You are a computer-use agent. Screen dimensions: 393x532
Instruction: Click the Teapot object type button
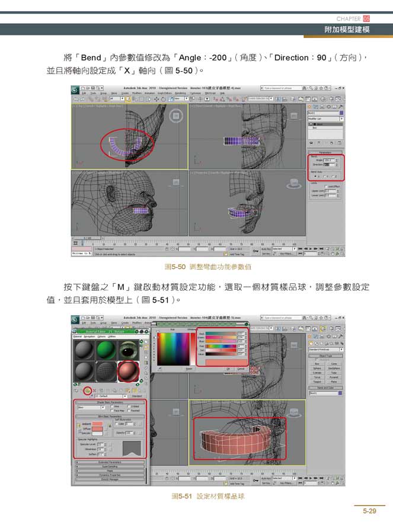pos(317,382)
